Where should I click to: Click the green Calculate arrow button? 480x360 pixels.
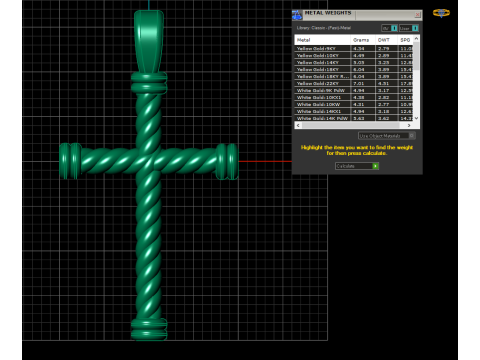tap(375, 166)
